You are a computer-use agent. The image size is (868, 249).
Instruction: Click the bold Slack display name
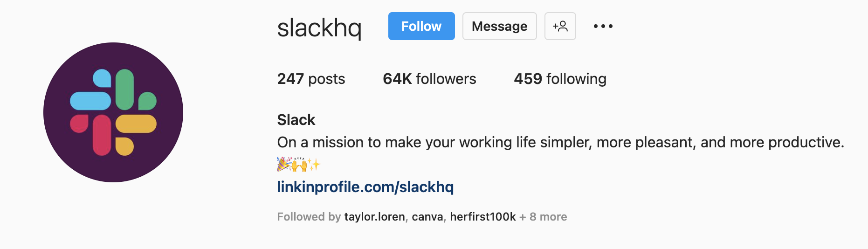(296, 120)
